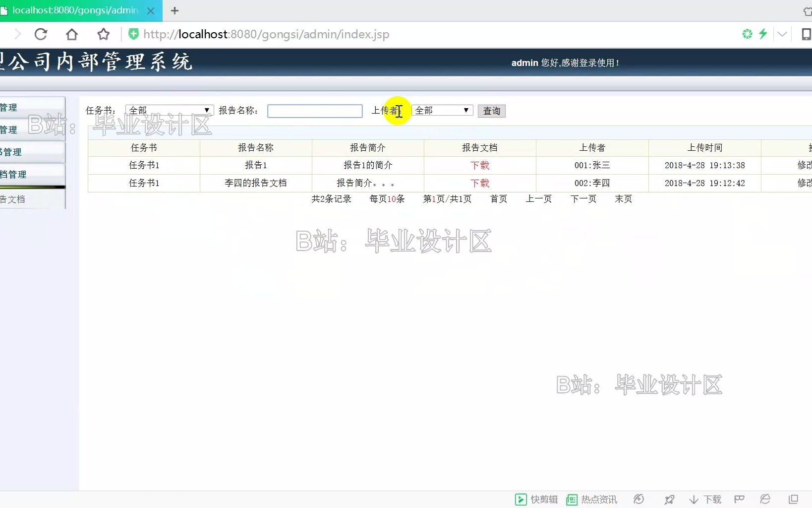
Task: Click the flag icon in status bar
Action: (740, 499)
